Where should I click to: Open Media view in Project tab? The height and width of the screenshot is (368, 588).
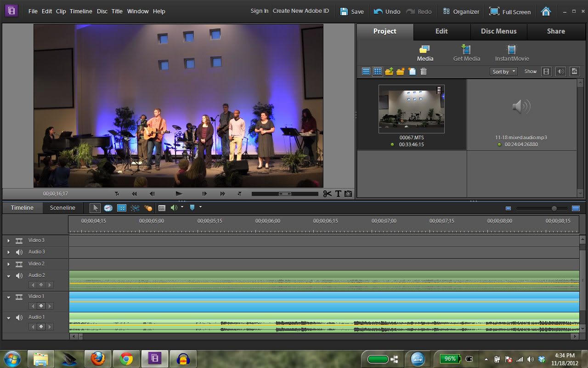425,53
